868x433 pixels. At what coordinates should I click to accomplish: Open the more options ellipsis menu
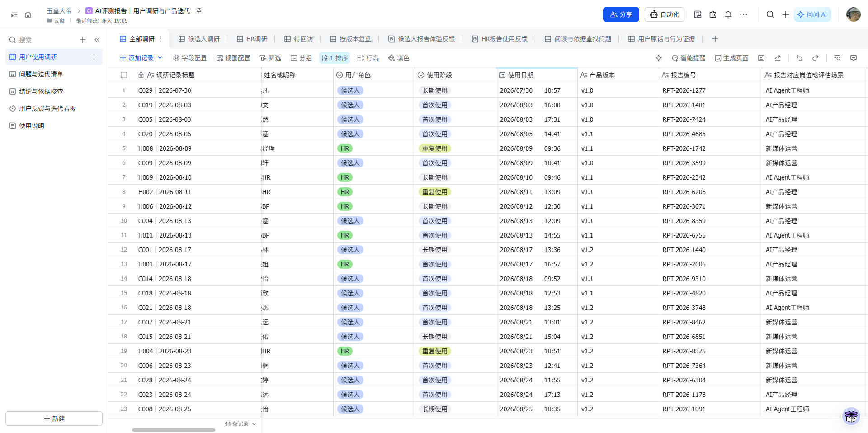click(x=744, y=14)
